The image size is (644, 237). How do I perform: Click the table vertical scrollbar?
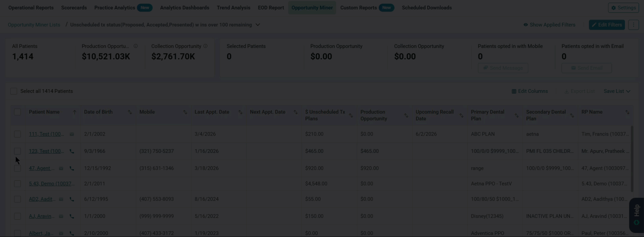(632, 159)
